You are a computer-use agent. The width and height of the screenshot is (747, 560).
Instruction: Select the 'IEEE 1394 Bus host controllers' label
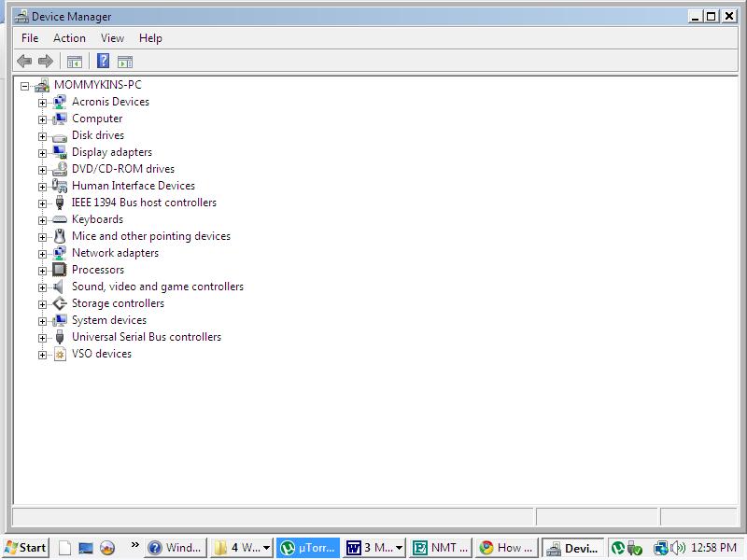click(144, 203)
